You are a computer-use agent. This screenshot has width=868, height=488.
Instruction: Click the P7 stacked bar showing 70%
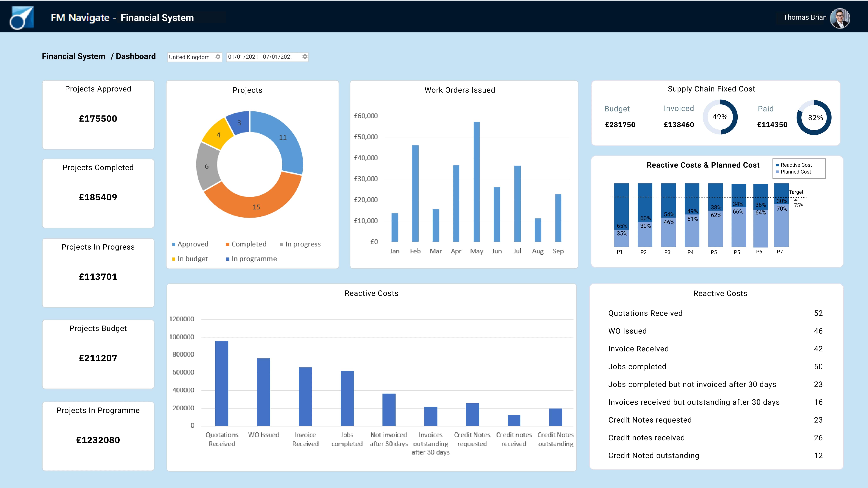tap(781, 215)
